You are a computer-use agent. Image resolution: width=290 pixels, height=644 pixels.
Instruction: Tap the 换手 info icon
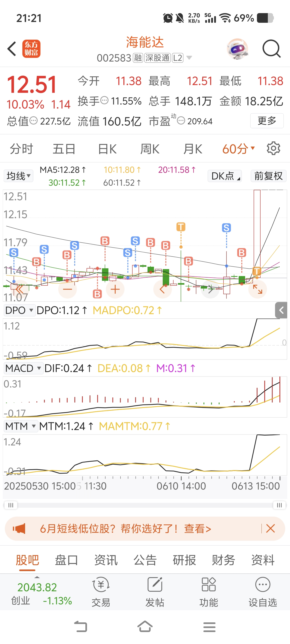(x=104, y=101)
